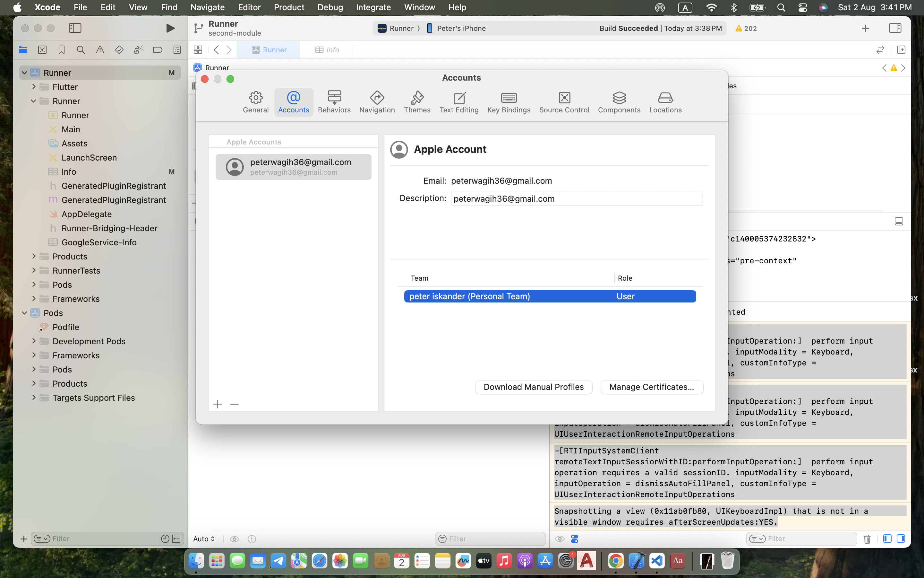
Task: Click the console Filter field
Action: pyautogui.click(x=801, y=539)
